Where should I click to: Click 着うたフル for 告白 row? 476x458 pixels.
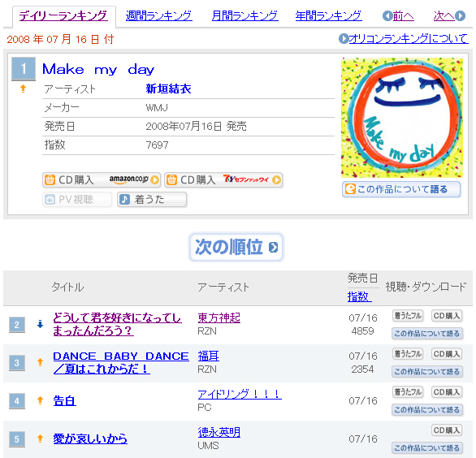[408, 392]
